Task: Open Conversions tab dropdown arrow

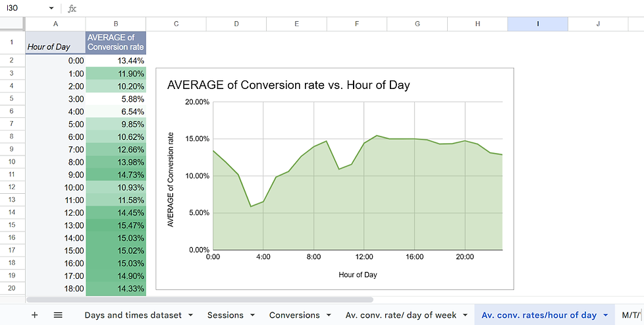Action: [x=329, y=316]
